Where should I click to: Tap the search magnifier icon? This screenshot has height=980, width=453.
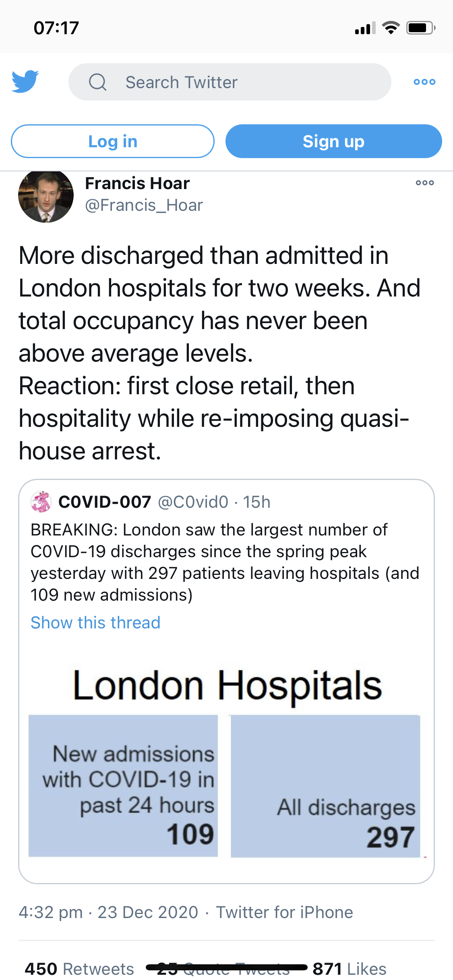[x=98, y=82]
